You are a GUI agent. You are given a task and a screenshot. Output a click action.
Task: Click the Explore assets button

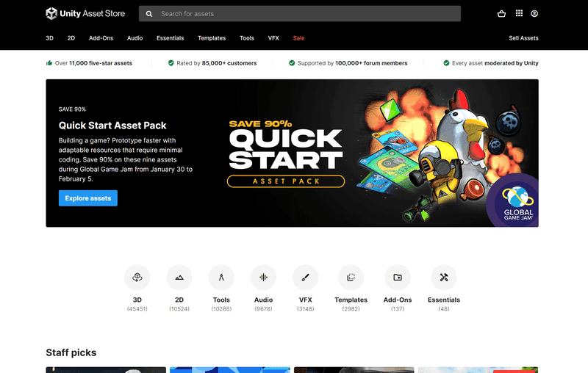(x=88, y=198)
